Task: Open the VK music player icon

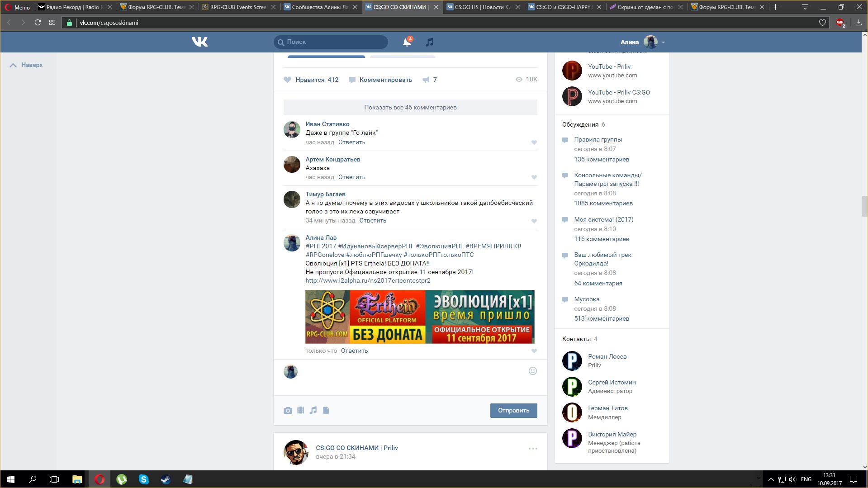Action: click(x=430, y=42)
